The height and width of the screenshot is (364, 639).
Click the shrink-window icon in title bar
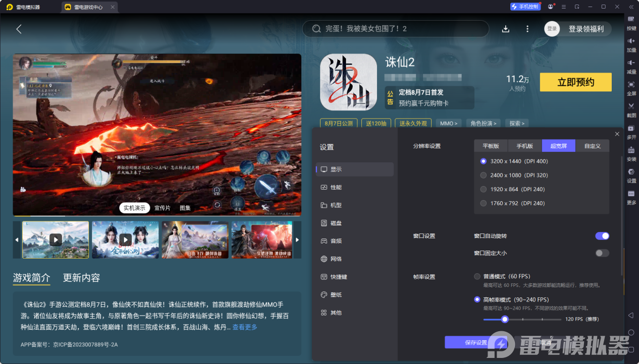coord(576,7)
